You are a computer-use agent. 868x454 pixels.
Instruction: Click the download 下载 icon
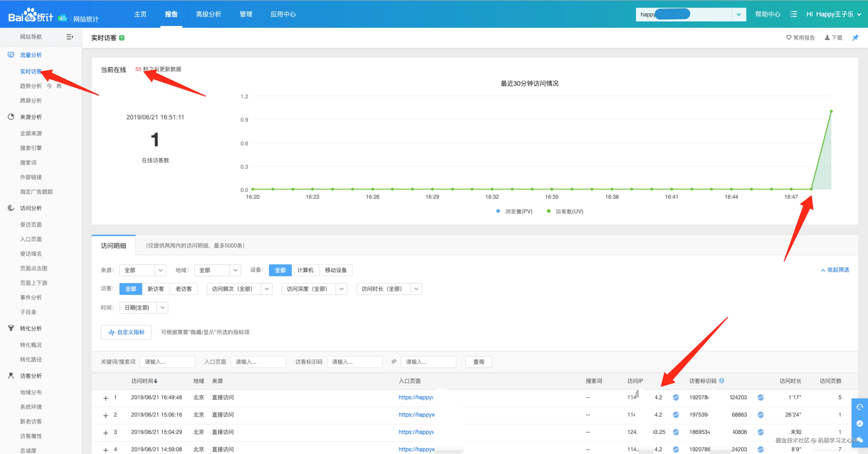(827, 37)
